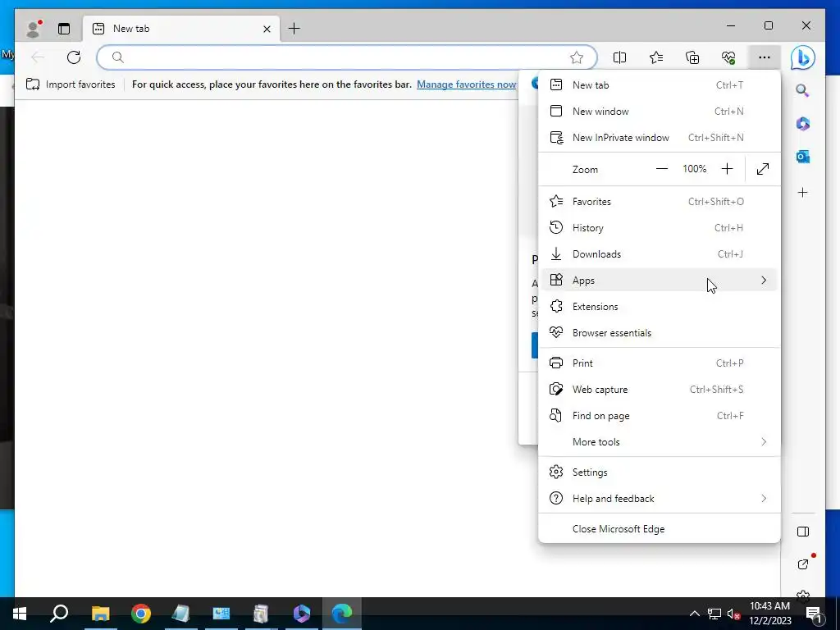This screenshot has width=840, height=630.
Task: Click the Refresh page icon
Action: pyautogui.click(x=74, y=57)
